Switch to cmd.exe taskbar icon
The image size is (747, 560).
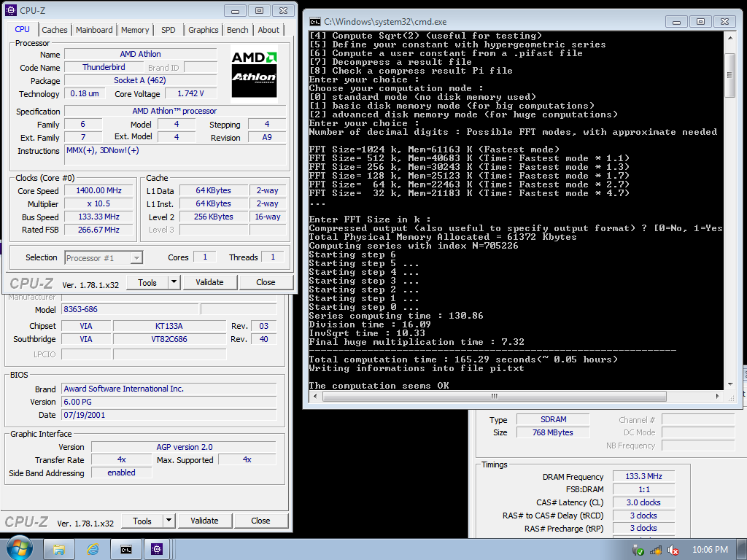click(x=125, y=550)
